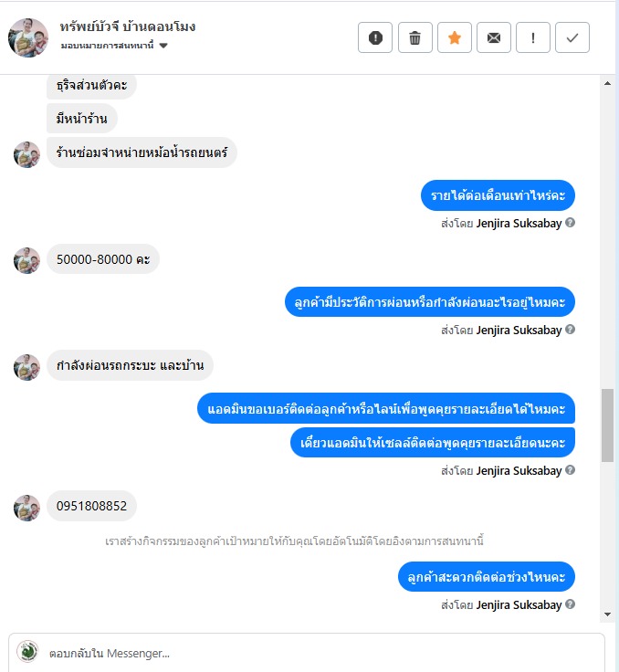Mark conversation as spam with exclamation circle icon
The image size is (619, 672).
(x=375, y=37)
